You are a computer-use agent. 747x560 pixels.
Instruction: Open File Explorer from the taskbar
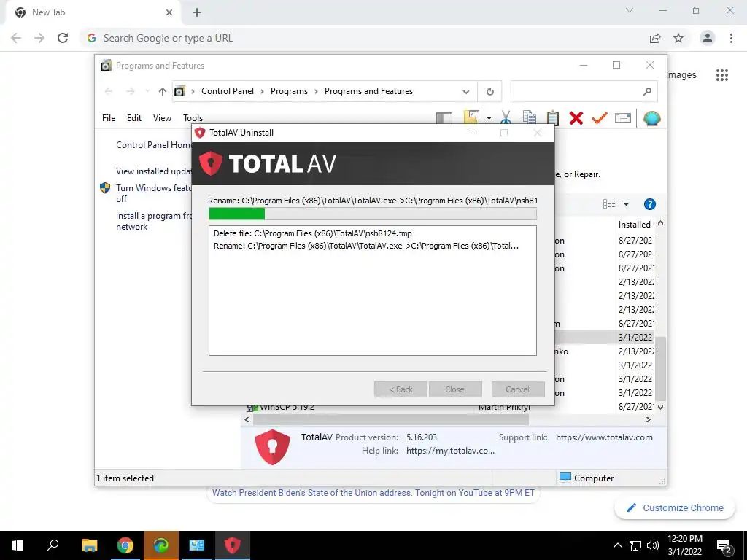point(89,545)
